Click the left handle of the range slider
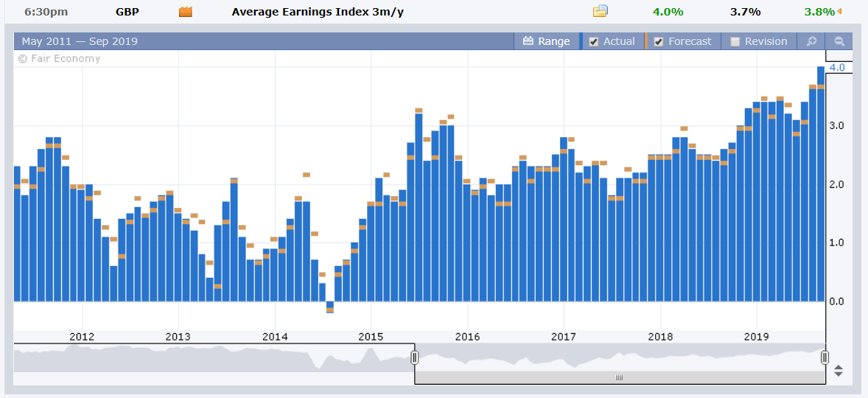The width and height of the screenshot is (868, 398). pyautogui.click(x=414, y=357)
